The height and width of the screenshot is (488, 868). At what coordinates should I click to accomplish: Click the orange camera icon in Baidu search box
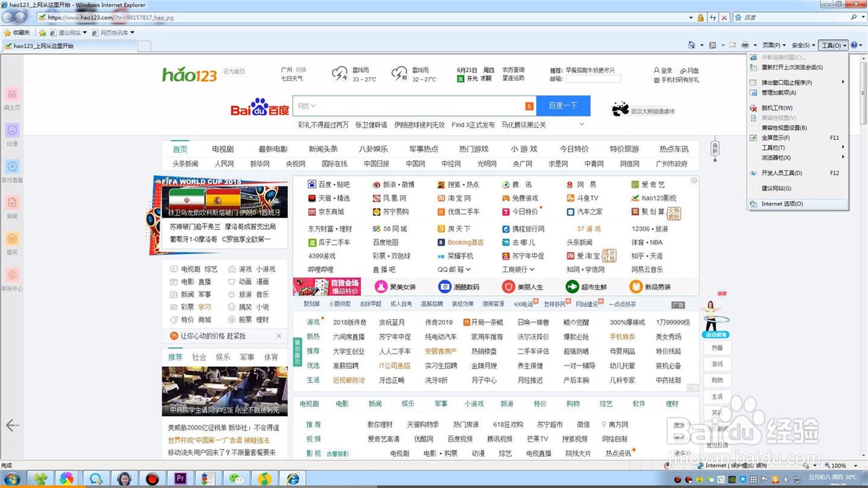pos(529,106)
